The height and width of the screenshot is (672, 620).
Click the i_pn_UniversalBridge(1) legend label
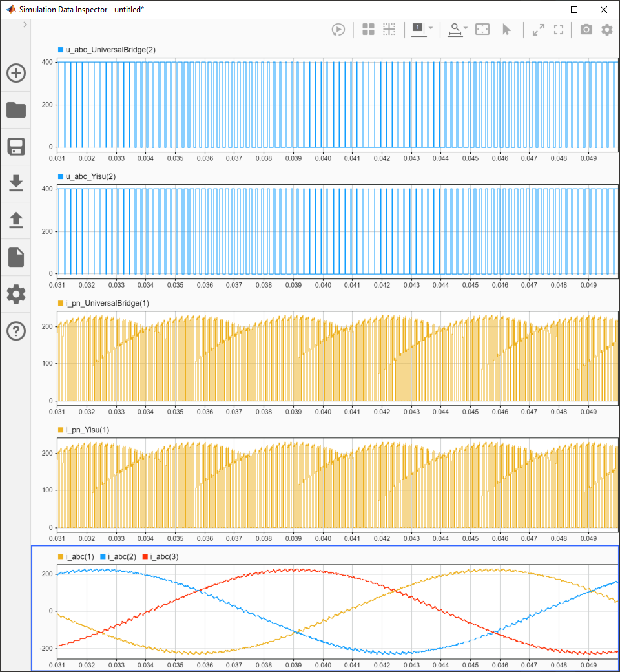[108, 304]
